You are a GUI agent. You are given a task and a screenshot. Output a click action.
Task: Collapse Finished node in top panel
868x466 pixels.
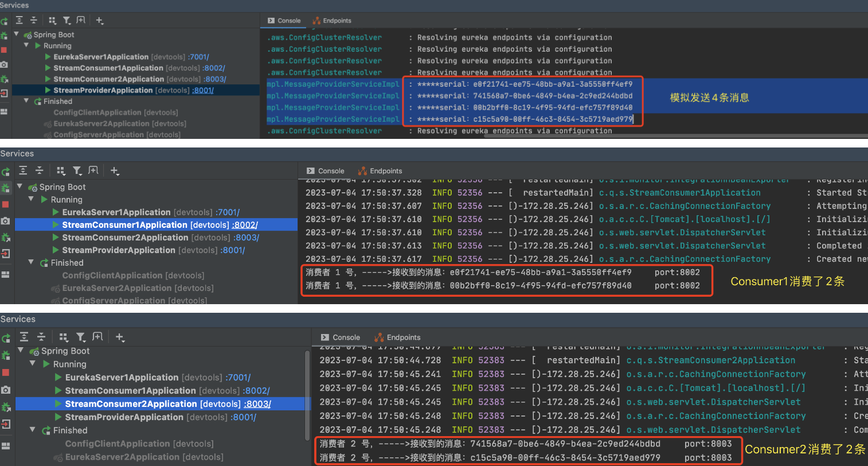click(x=26, y=101)
